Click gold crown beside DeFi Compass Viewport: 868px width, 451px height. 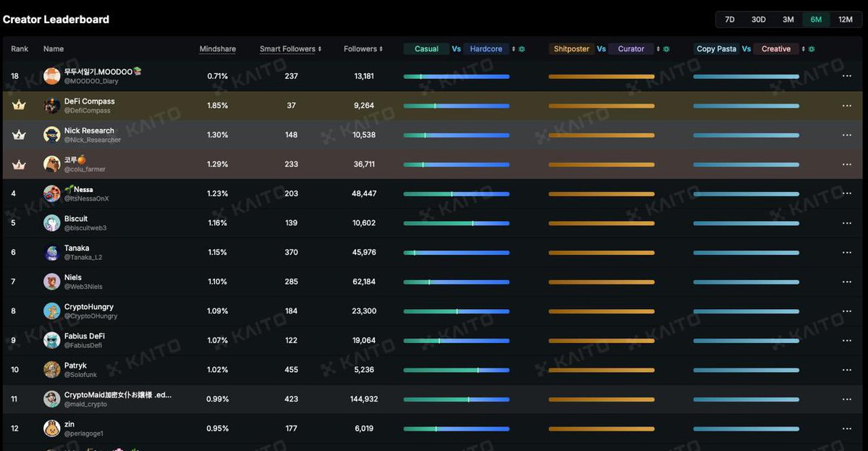pyautogui.click(x=19, y=106)
